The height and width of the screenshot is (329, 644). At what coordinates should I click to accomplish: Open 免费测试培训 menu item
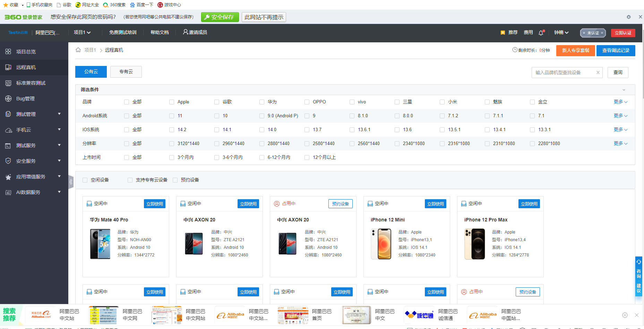coord(123,32)
